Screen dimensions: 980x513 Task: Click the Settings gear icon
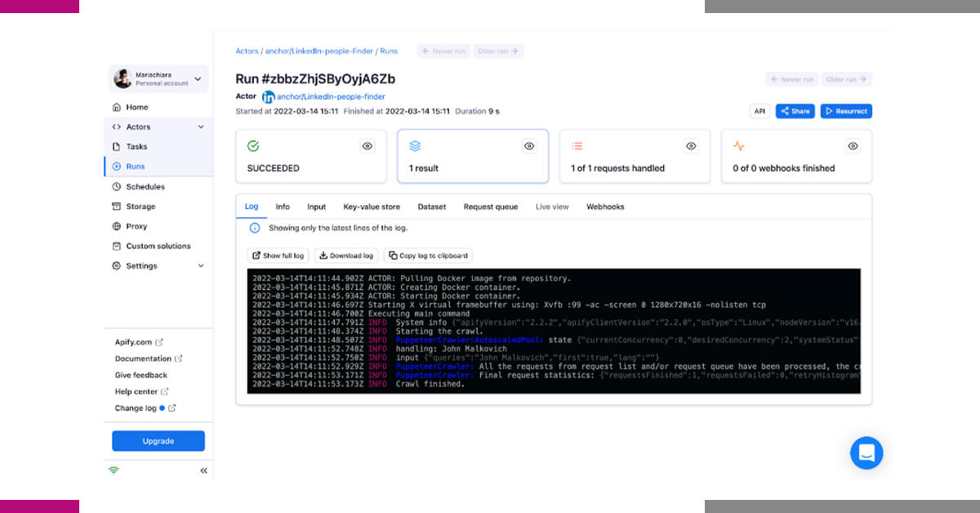[117, 265]
